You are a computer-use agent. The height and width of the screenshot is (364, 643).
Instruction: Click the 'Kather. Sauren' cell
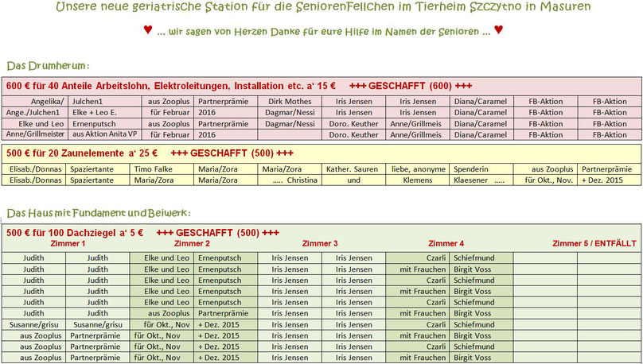point(353,169)
